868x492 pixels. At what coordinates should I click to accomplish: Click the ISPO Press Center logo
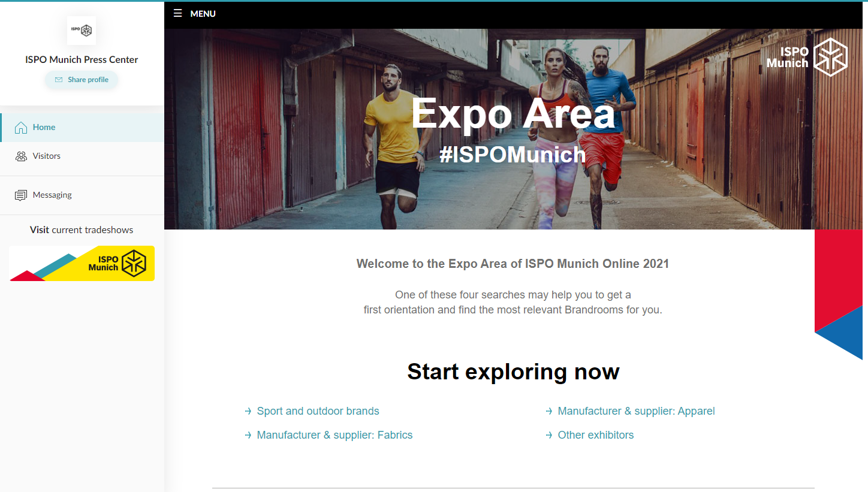[82, 31]
